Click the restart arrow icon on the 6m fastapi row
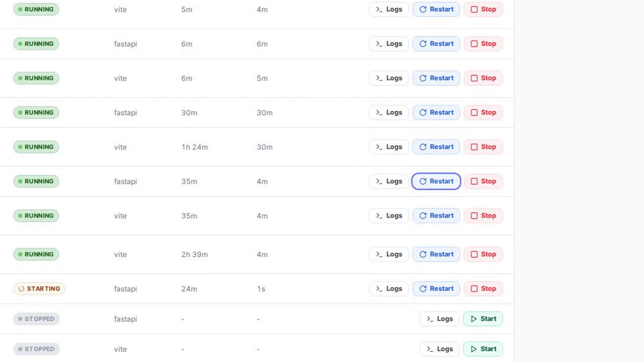644x362 pixels. pos(423,44)
